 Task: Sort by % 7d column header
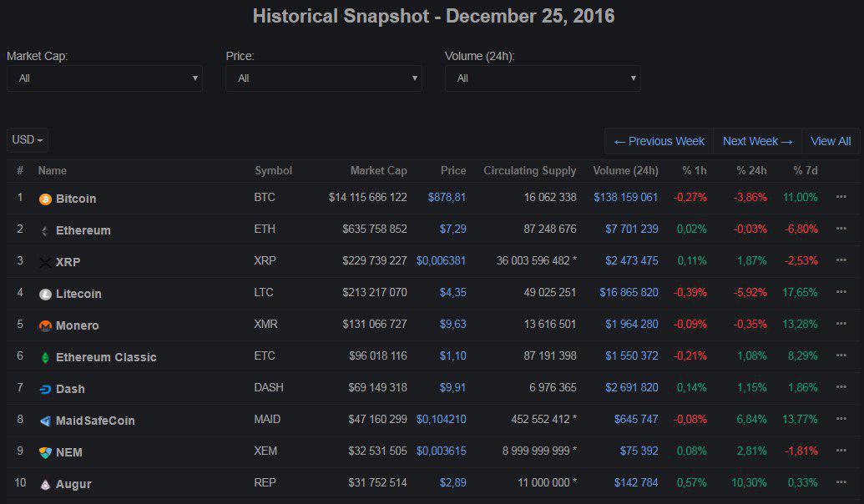pyautogui.click(x=806, y=171)
